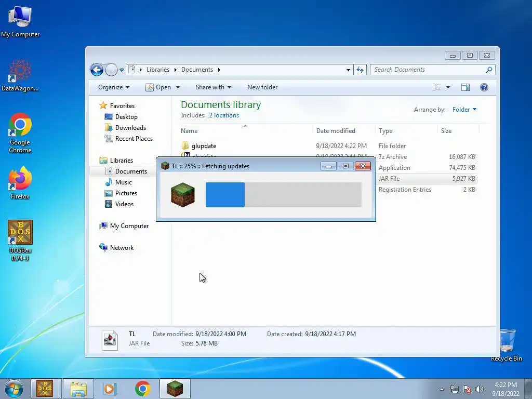Open DOSBox 0.74-3 desktop shortcut
The height and width of the screenshot is (399, 532).
point(20,240)
